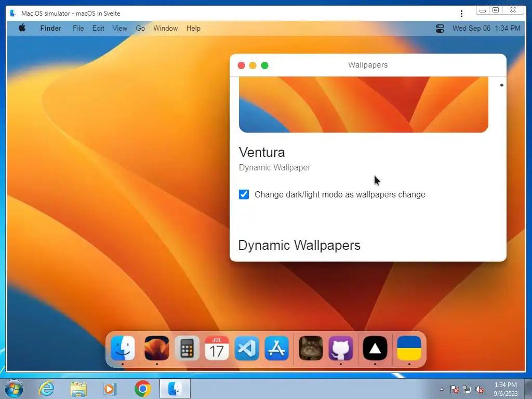Open the App Store dock icon
The width and height of the screenshot is (532, 399).
click(x=277, y=348)
